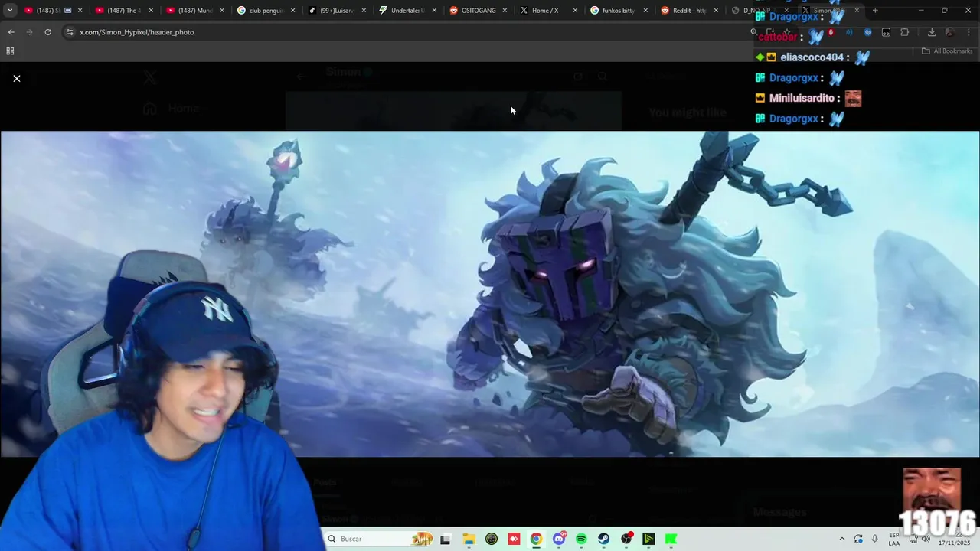The width and height of the screenshot is (980, 551).
Task: Go back to the previous browser page
Action: point(11,32)
